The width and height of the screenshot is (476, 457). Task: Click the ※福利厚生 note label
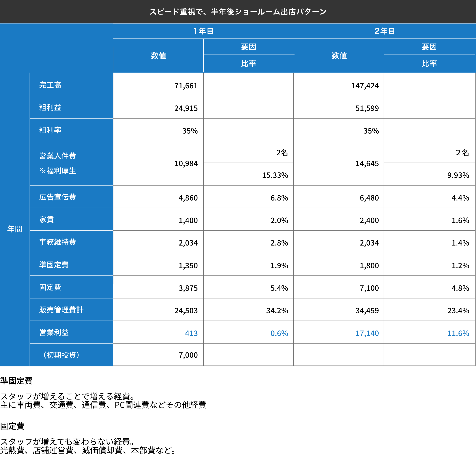pyautogui.click(x=58, y=171)
